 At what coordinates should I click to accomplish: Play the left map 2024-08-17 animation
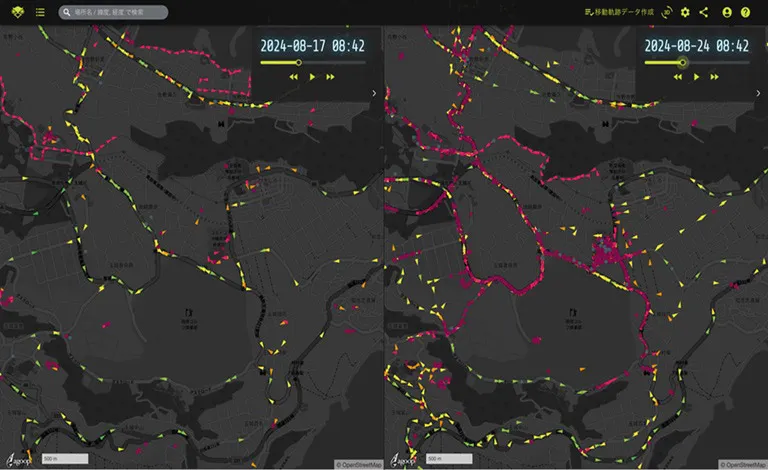pyautogui.click(x=312, y=77)
